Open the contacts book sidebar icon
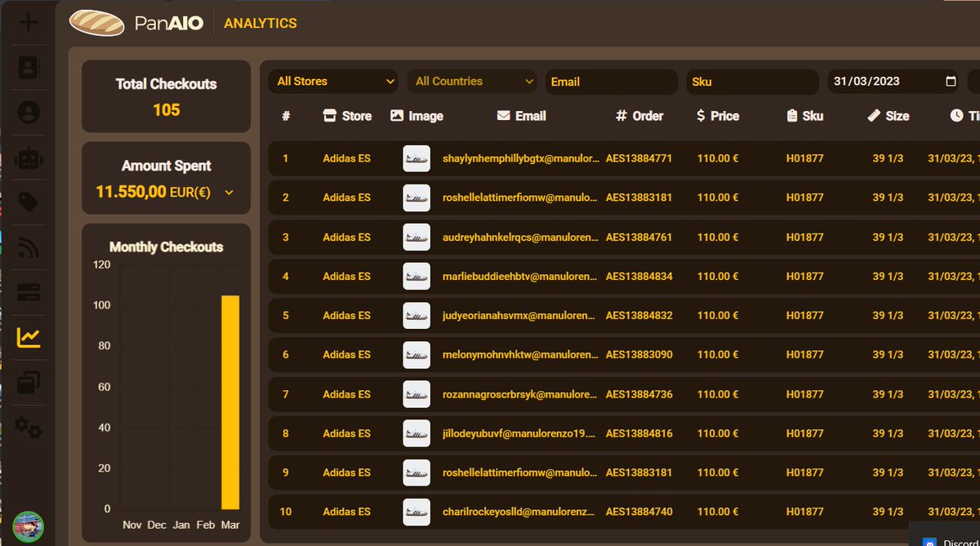The image size is (980, 546). pyautogui.click(x=29, y=68)
